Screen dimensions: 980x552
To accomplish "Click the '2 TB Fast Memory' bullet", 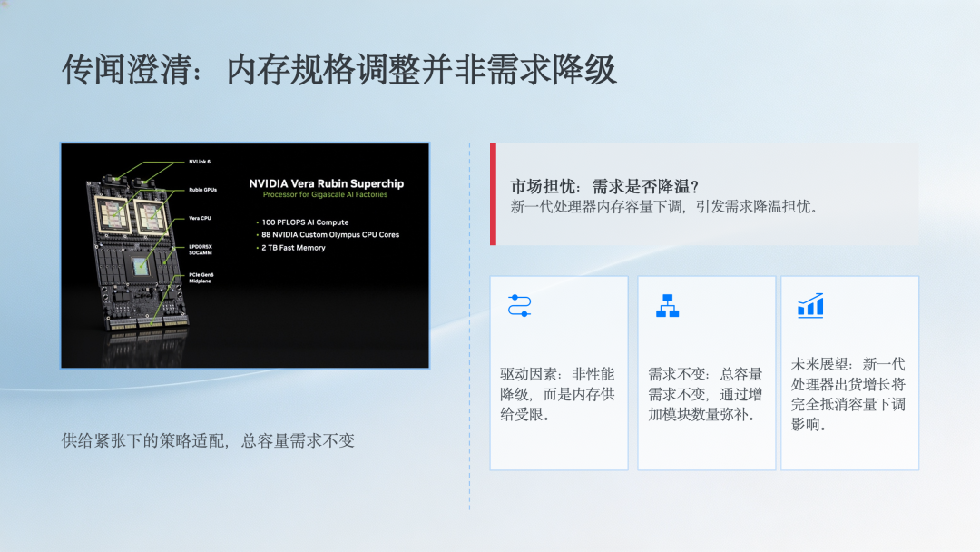I will pos(292,248).
